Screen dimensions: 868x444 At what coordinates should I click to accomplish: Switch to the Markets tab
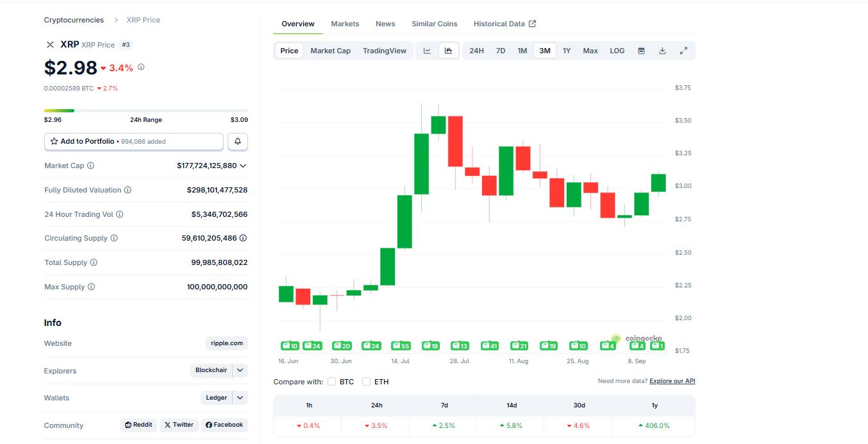[x=345, y=24]
